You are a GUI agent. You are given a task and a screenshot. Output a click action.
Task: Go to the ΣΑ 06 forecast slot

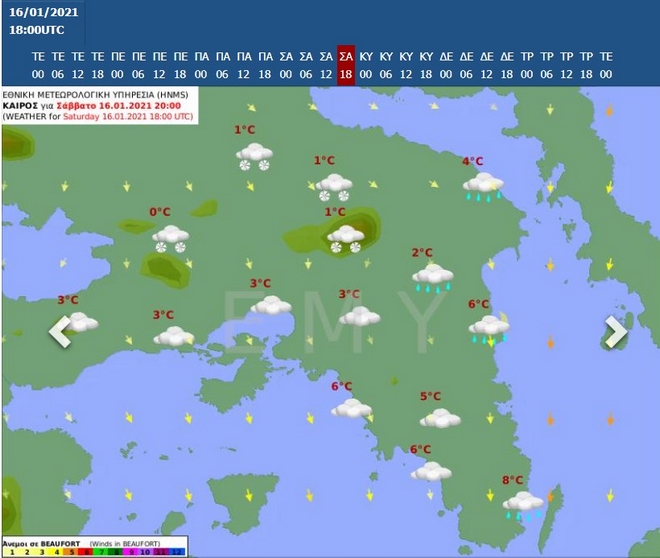tap(305, 64)
